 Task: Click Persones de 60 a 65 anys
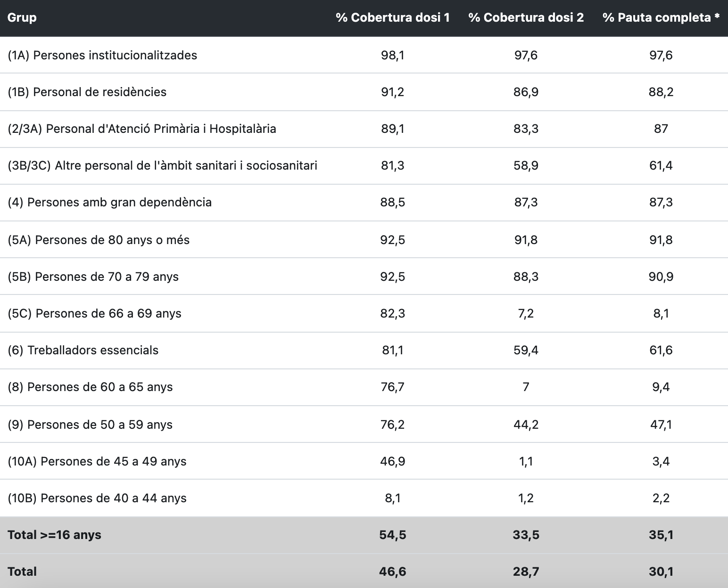pyautogui.click(x=90, y=387)
